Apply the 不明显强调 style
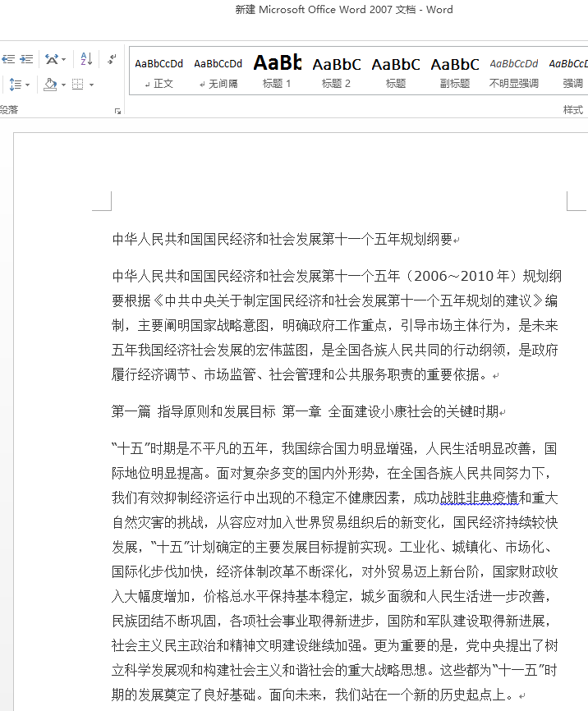 [513, 71]
